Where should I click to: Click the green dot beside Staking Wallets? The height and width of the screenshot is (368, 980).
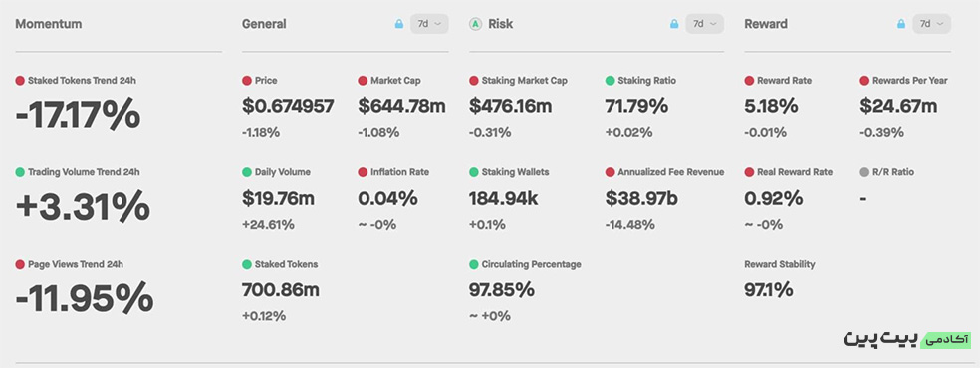click(x=474, y=172)
